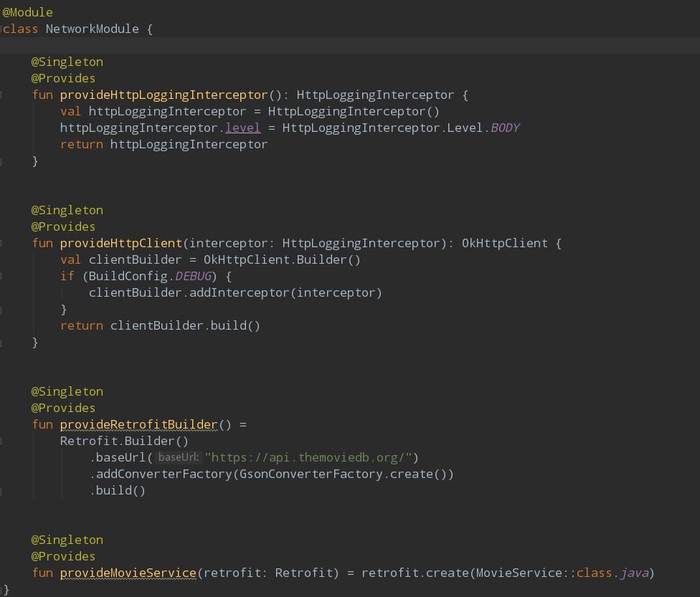Click @Singleton above provideRetrofitBuilder
The width and height of the screenshot is (700, 597).
point(67,392)
